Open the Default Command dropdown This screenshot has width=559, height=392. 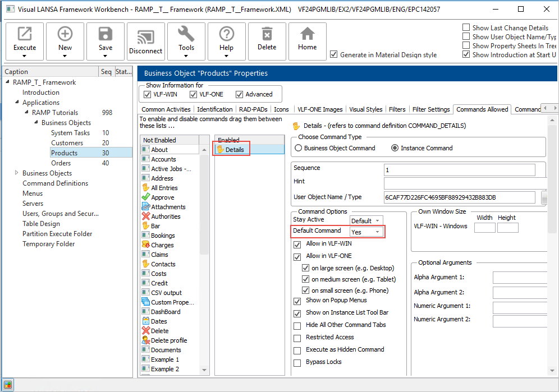377,232
